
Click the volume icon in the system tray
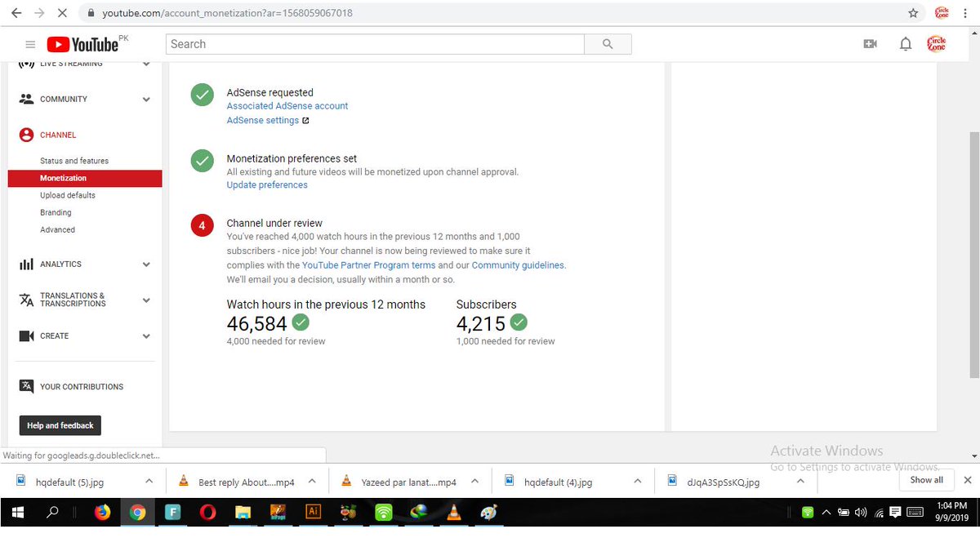point(860,513)
